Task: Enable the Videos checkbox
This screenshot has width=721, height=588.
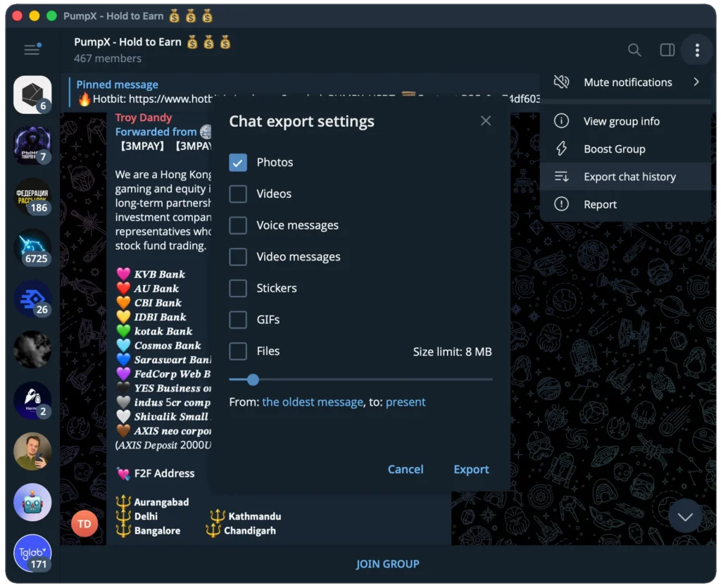Action: (238, 194)
